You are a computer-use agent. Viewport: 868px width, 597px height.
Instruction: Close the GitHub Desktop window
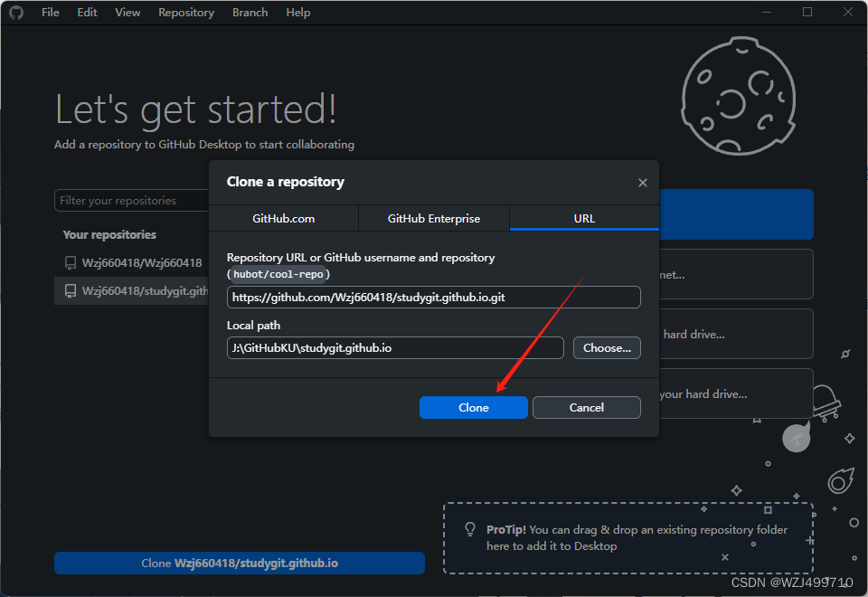tap(847, 12)
